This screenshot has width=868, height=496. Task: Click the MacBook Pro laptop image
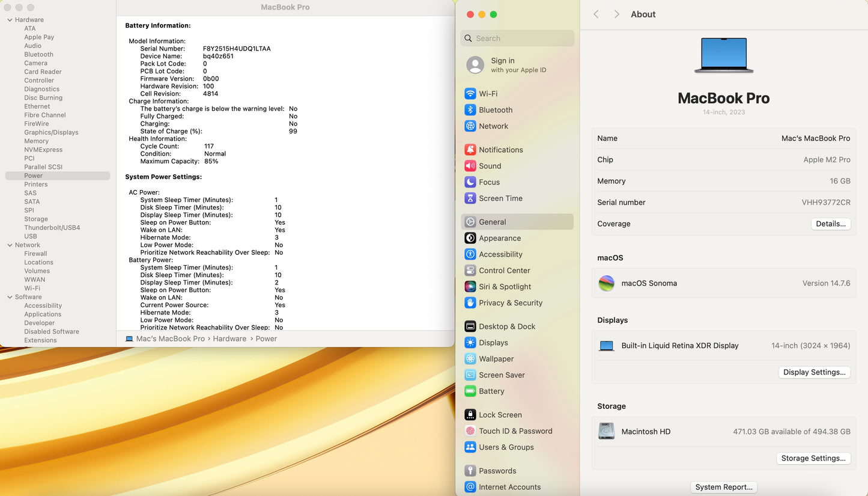[724, 55]
